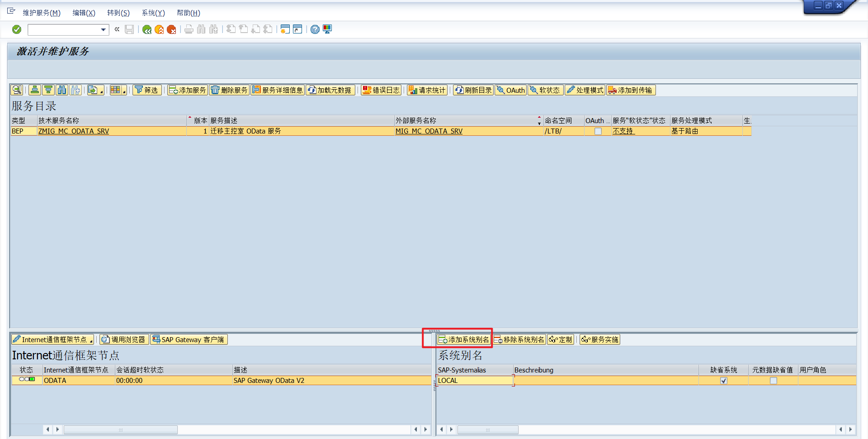Click the Find Next icon in standard toolbar
The width and height of the screenshot is (868, 439).
click(x=213, y=29)
